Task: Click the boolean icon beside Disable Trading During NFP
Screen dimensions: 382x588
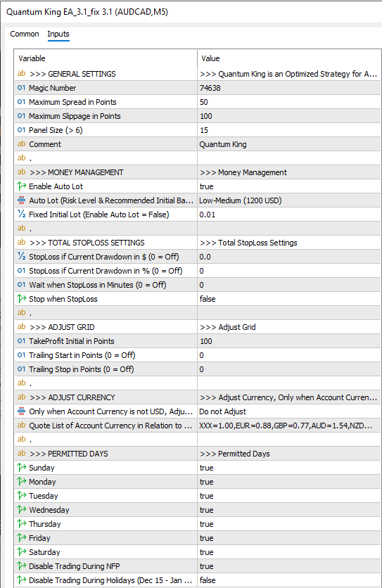Action: 21,566
